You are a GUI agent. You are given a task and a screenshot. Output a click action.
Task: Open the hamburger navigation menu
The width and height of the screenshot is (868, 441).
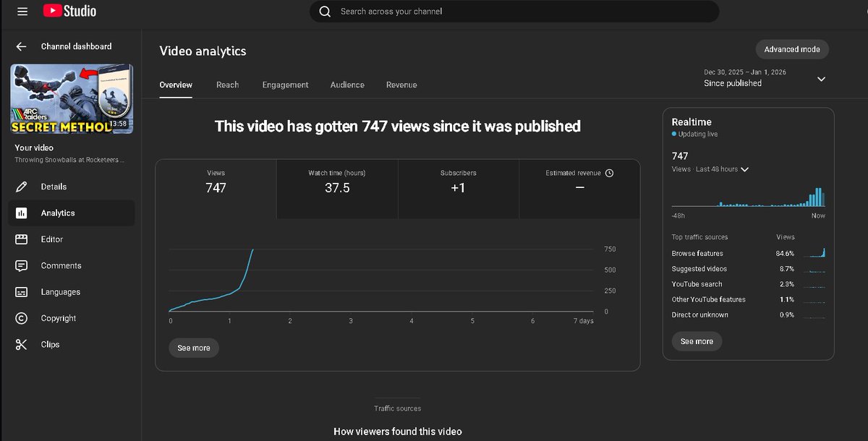click(x=22, y=12)
